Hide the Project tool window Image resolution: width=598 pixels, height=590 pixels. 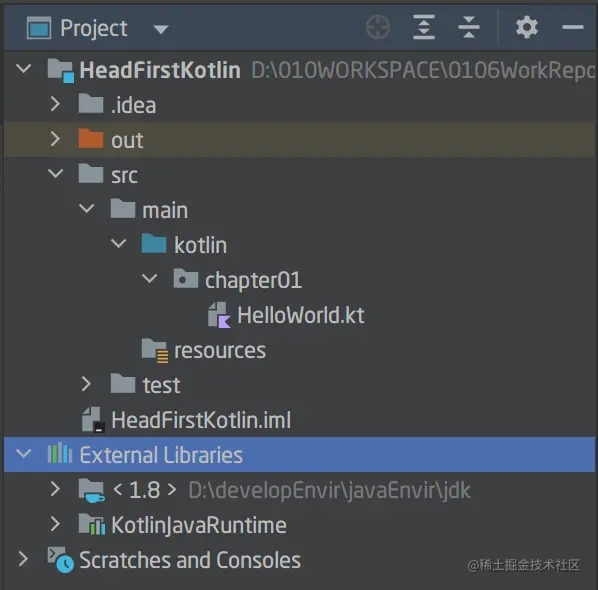tap(573, 27)
